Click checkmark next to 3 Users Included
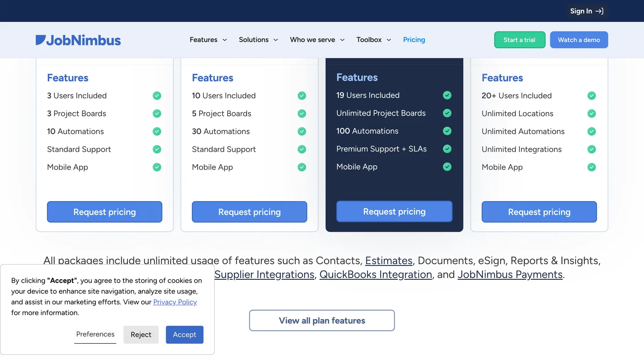Screen dimensions: 644x362 coord(157,96)
